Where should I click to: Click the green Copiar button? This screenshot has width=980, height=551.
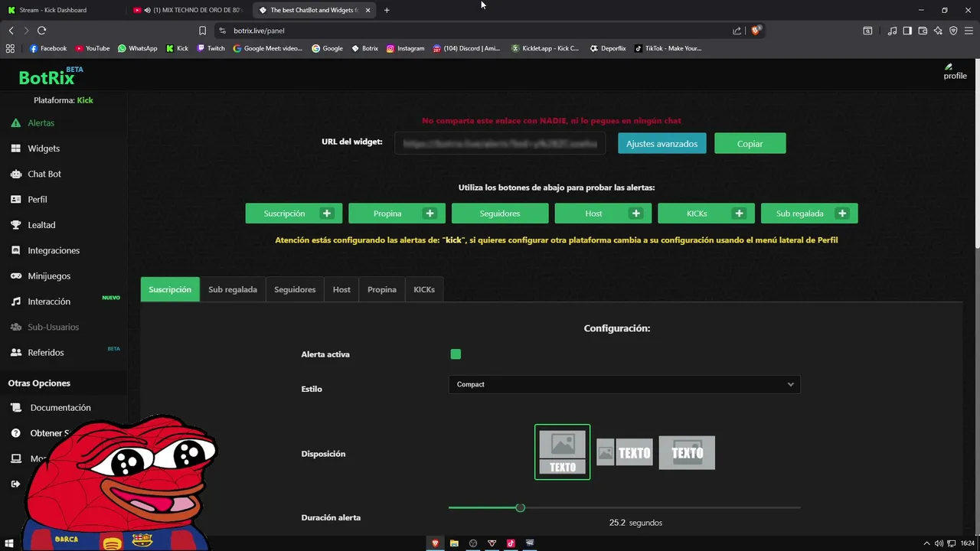[750, 143]
